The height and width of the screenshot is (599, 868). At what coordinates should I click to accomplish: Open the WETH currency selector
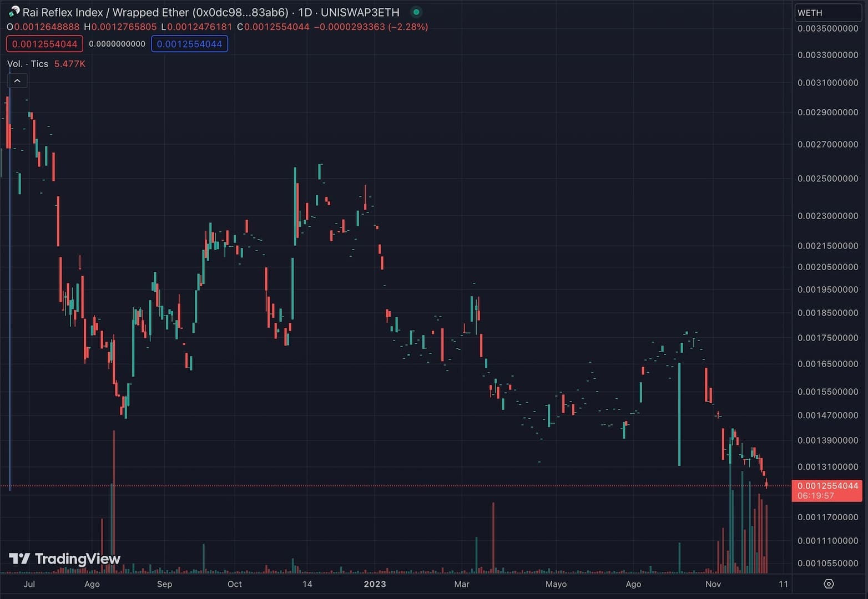point(827,13)
